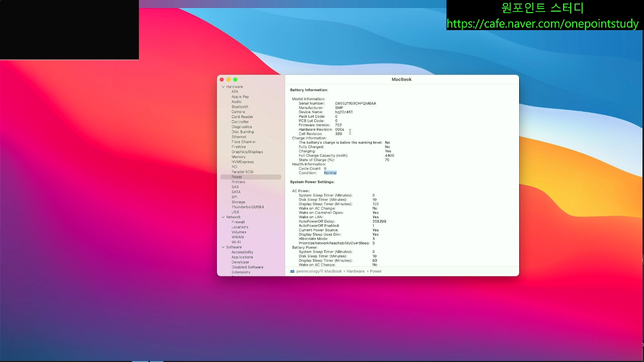The height and width of the screenshot is (362, 644).
Task: Click the laptop icon in the path bar
Action: 292,271
